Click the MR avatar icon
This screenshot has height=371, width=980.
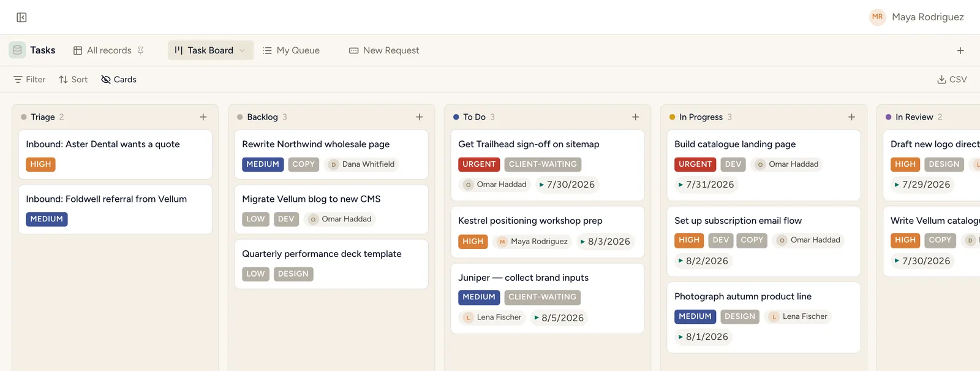pyautogui.click(x=878, y=17)
